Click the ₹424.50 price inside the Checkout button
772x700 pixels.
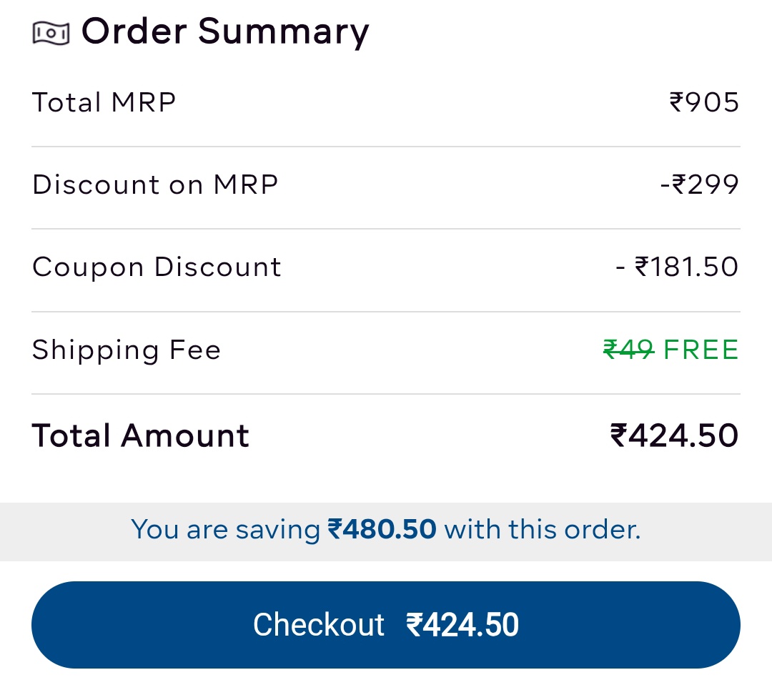click(462, 625)
